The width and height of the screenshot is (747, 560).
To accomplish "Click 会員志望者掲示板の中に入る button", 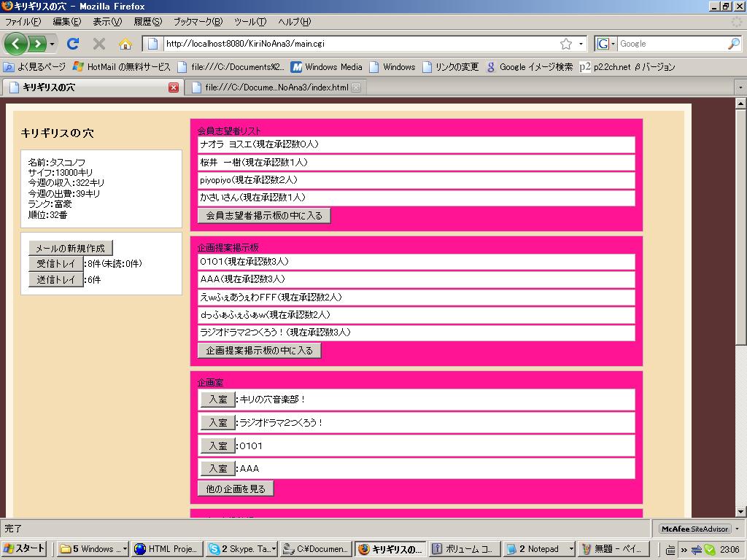I will 264,216.
